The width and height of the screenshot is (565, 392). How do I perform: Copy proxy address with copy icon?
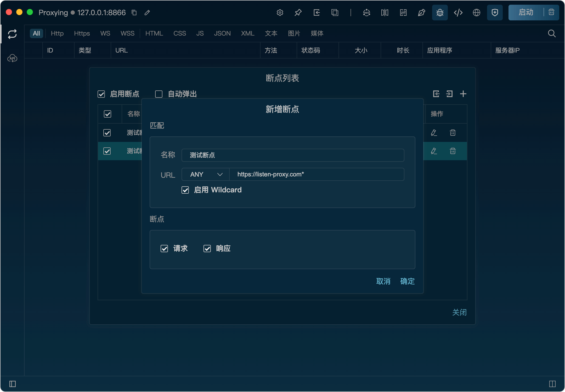(134, 13)
